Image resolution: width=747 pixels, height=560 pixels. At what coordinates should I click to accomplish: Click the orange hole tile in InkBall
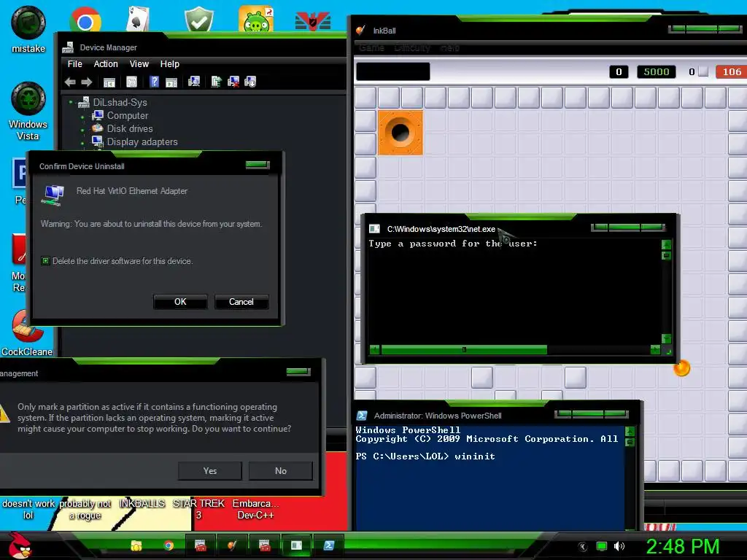click(x=400, y=133)
